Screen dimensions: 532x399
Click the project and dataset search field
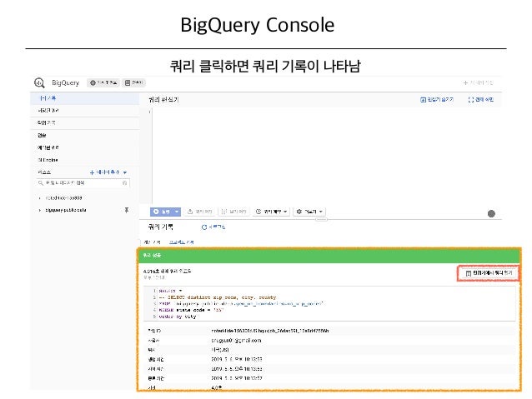(x=83, y=183)
